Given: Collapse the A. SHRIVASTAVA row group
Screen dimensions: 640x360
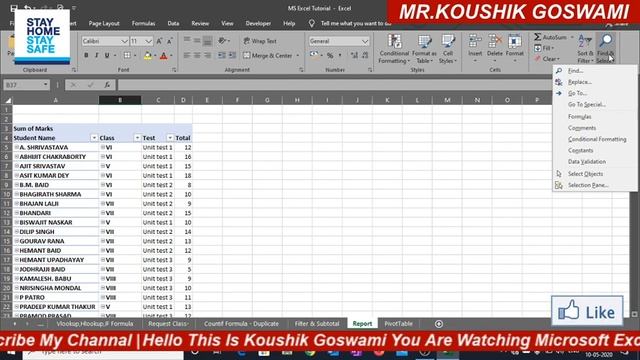Looking at the screenshot, I should (x=17, y=147).
